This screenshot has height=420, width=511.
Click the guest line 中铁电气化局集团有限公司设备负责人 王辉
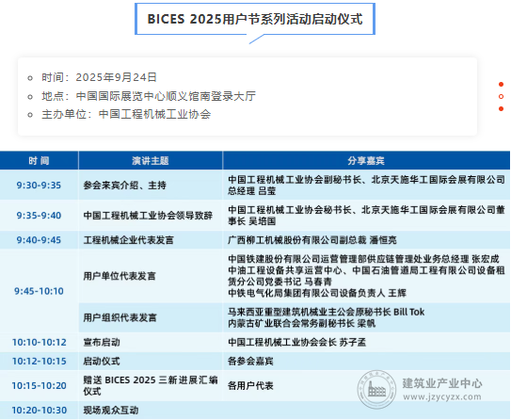pos(317,293)
